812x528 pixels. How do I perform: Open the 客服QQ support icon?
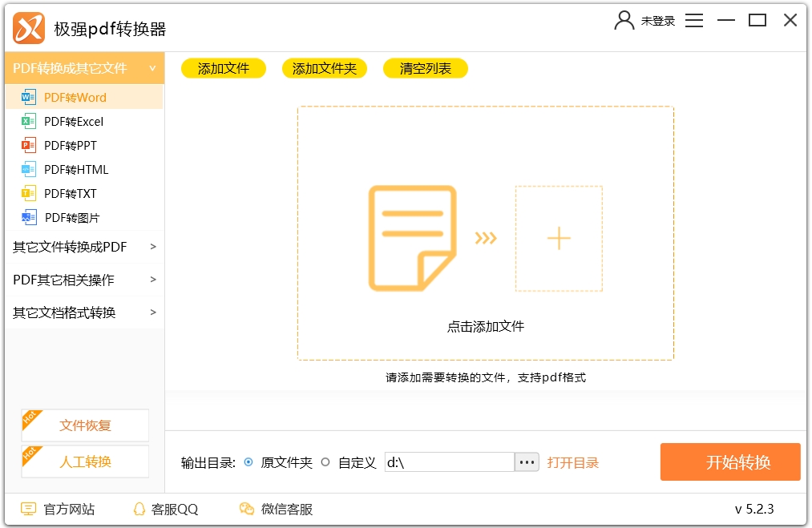(x=138, y=509)
